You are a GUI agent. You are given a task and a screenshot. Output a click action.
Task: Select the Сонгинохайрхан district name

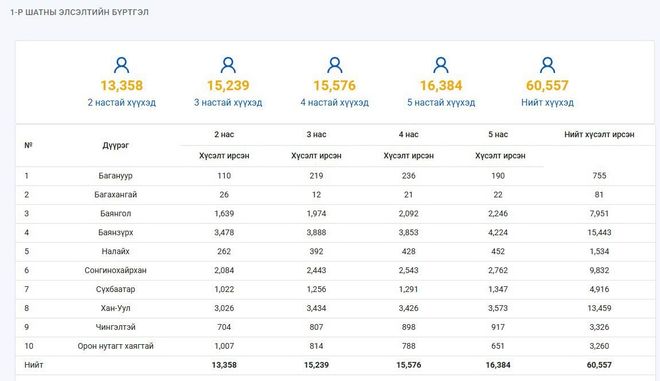115,270
